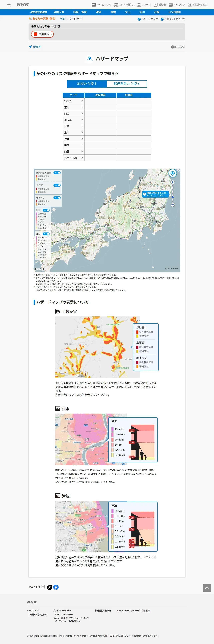Expand the 九州・沖縄 area row
Viewport: 214px width, 644px height.
74,158
